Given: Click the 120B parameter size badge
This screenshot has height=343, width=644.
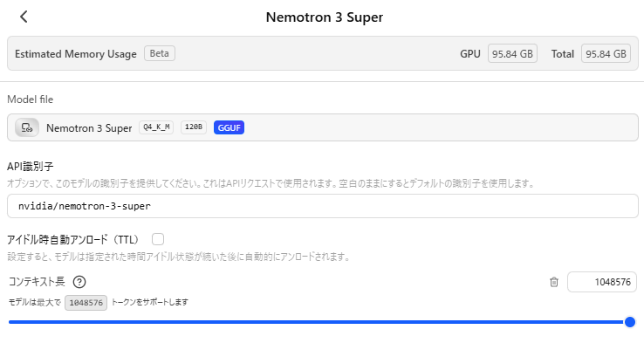Looking at the screenshot, I should [x=194, y=127].
